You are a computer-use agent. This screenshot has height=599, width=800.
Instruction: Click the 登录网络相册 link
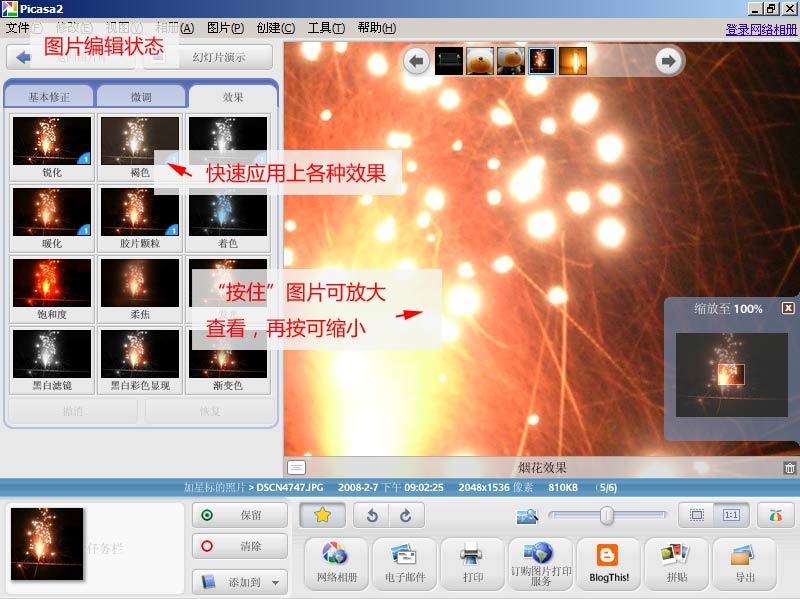761,29
